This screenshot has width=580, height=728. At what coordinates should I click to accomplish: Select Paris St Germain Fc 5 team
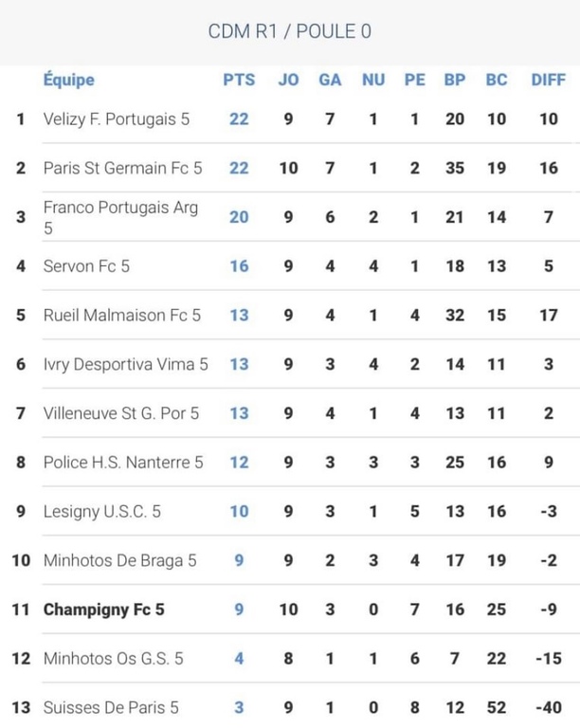(123, 168)
